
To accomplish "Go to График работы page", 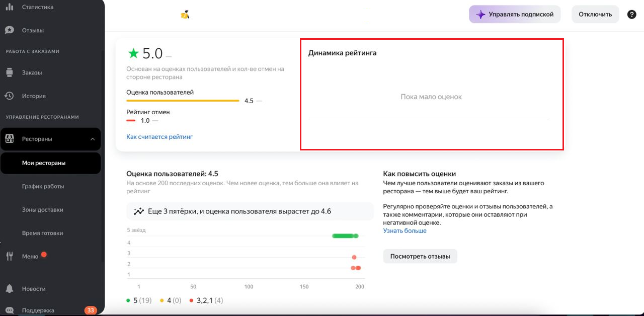I will (x=43, y=186).
